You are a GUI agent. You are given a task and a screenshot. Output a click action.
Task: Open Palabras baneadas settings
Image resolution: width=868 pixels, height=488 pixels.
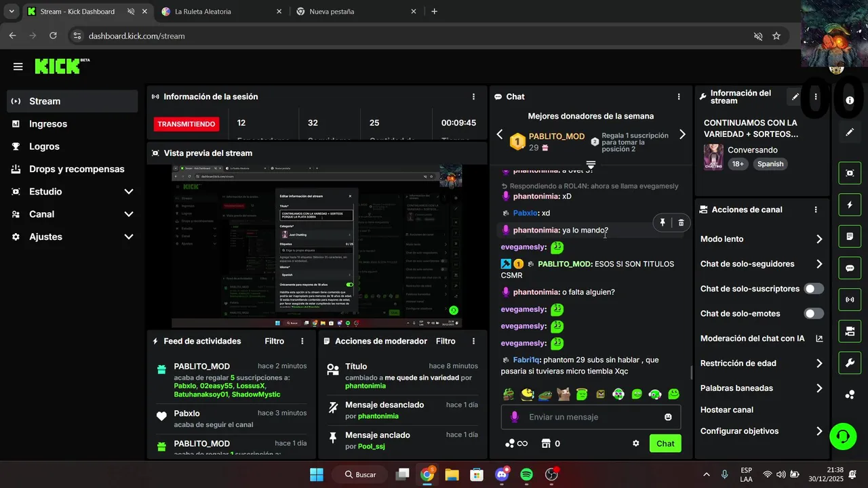762,388
